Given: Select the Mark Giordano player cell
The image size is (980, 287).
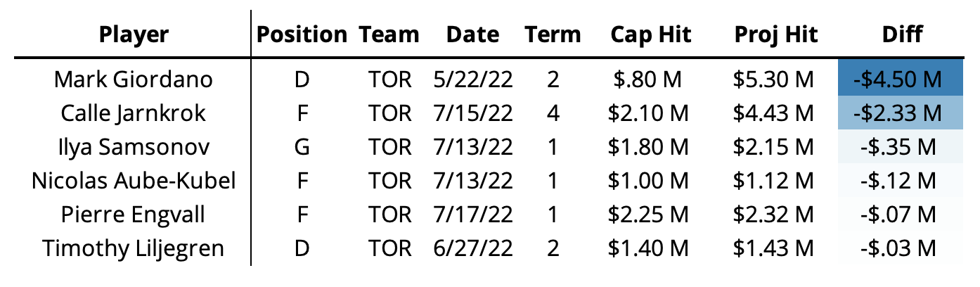Looking at the screenshot, I should (134, 79).
